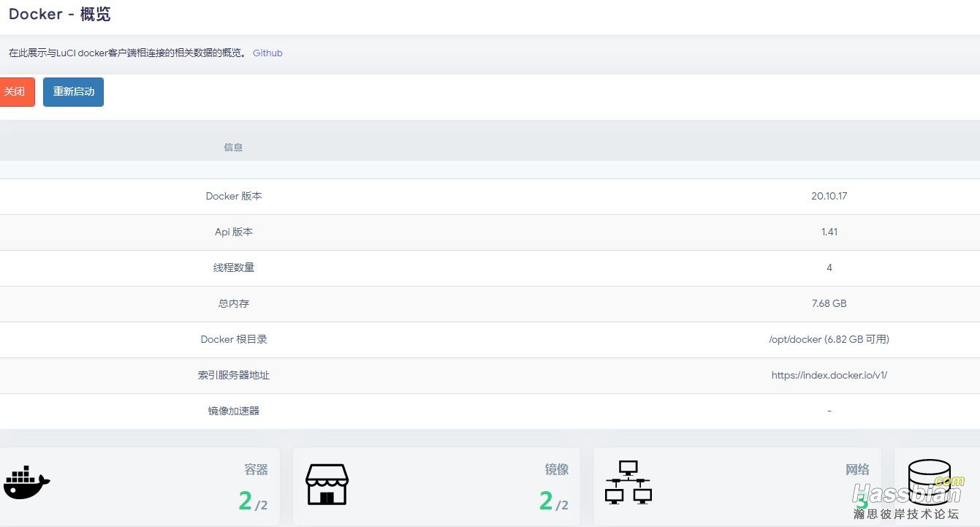Open the Github link
The width and height of the screenshot is (980, 527).
click(267, 53)
